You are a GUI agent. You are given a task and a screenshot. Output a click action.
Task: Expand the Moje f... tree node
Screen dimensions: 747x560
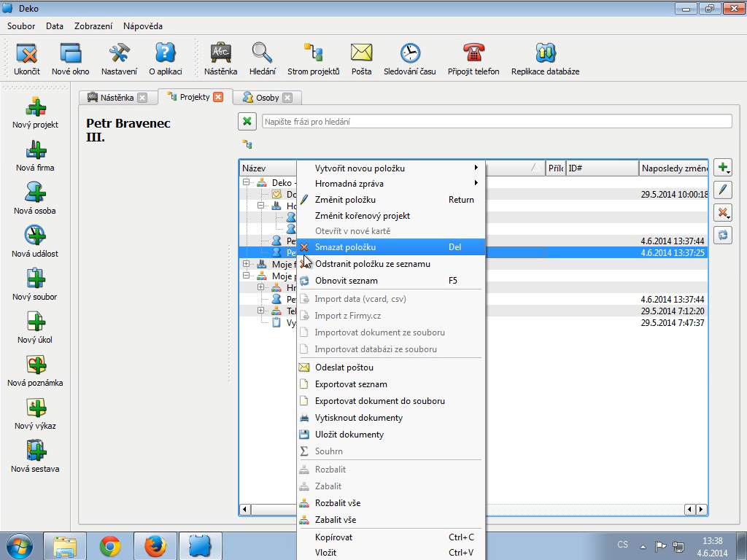point(247,264)
